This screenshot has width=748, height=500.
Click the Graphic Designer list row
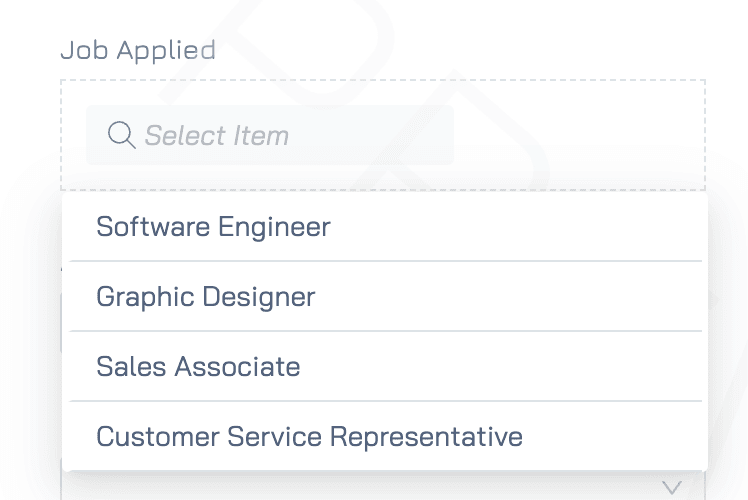[385, 296]
